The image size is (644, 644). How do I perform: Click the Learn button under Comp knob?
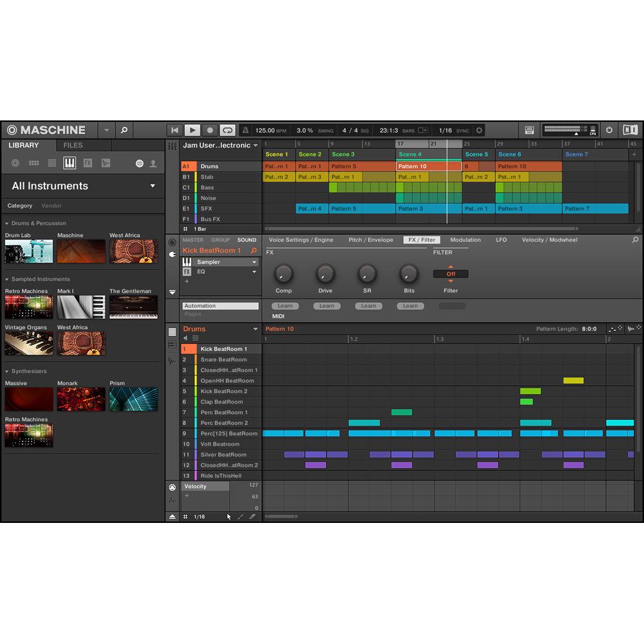click(x=284, y=306)
